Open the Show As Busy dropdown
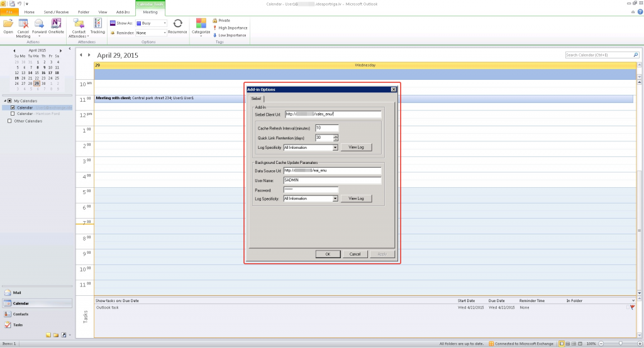 165,23
